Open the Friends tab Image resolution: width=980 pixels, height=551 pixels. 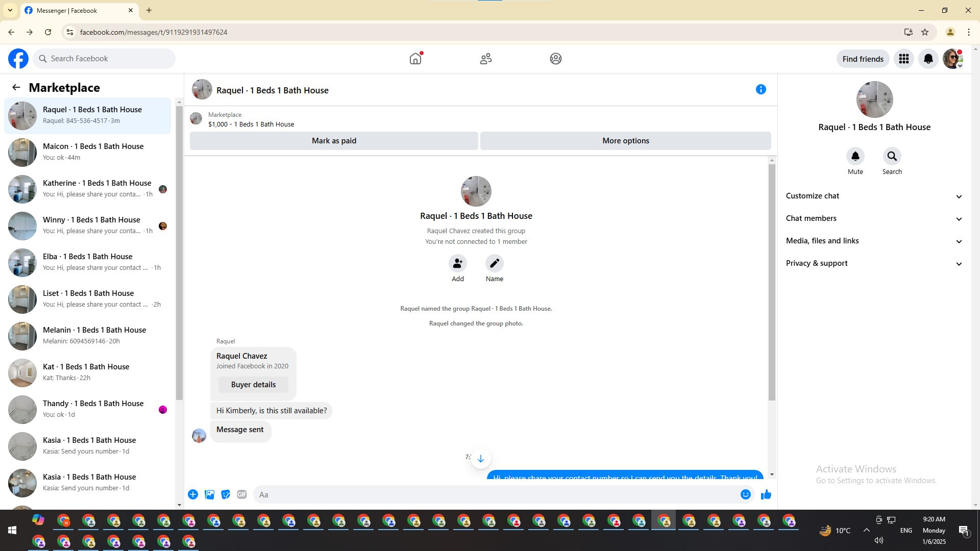[x=485, y=59]
